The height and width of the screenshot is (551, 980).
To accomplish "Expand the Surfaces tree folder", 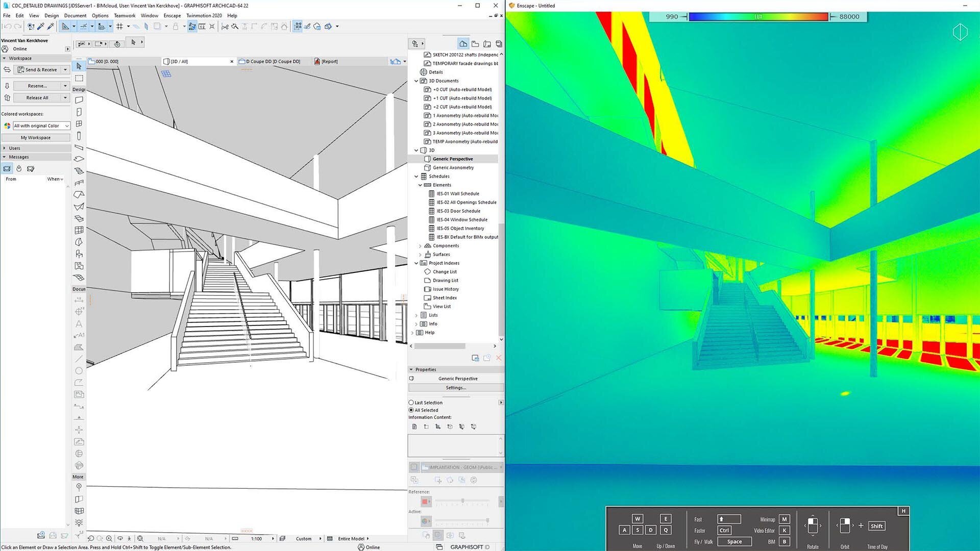I will coord(420,255).
